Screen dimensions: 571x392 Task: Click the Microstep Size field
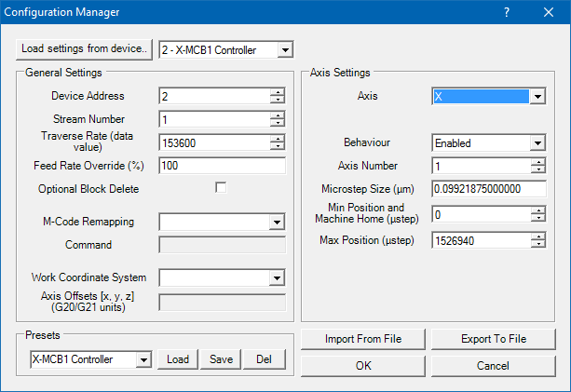(489, 189)
